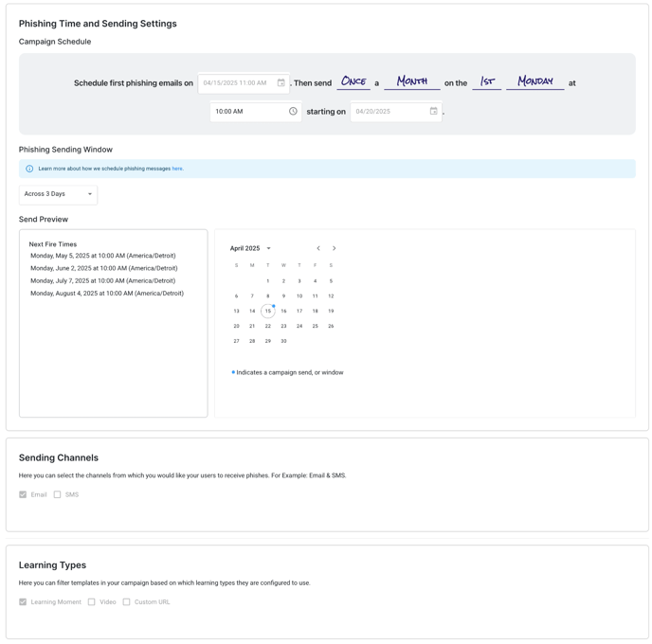
Task: Go to previous month in calendar
Action: [318, 248]
